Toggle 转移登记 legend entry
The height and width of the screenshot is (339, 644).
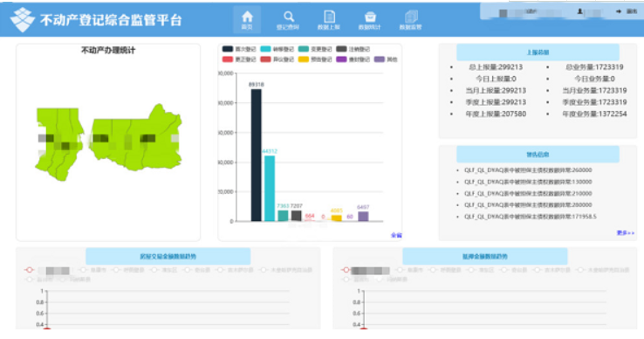[277, 49]
